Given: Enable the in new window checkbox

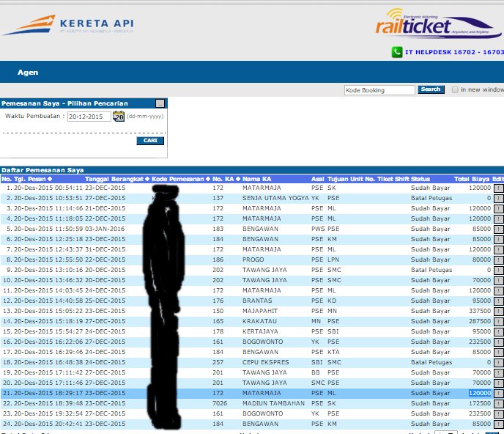Looking at the screenshot, I should (x=455, y=89).
